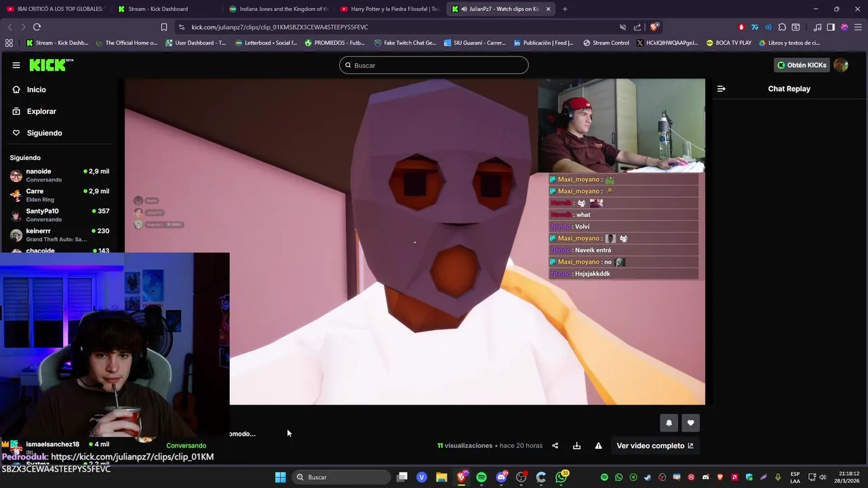The image size is (868, 488).
Task: Open Stream - Kick Dashb... bookmark
Action: click(57, 43)
